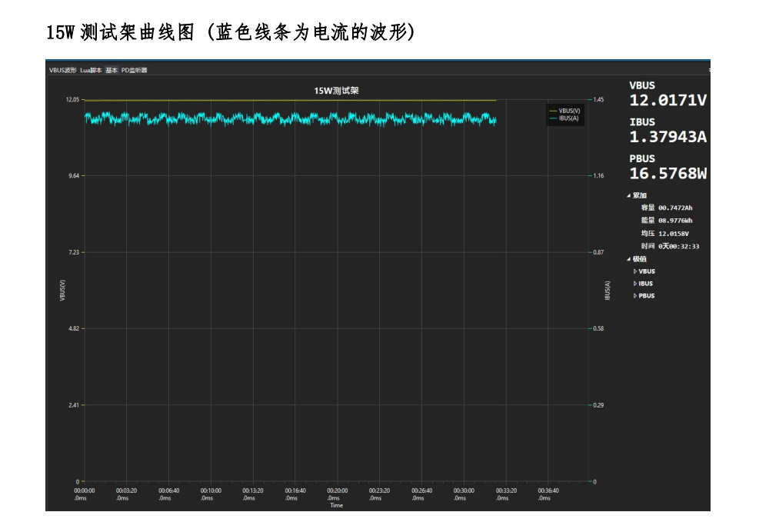The width and height of the screenshot is (779, 532).
Task: Click the 16.5768W PBUS reading
Action: 667,174
